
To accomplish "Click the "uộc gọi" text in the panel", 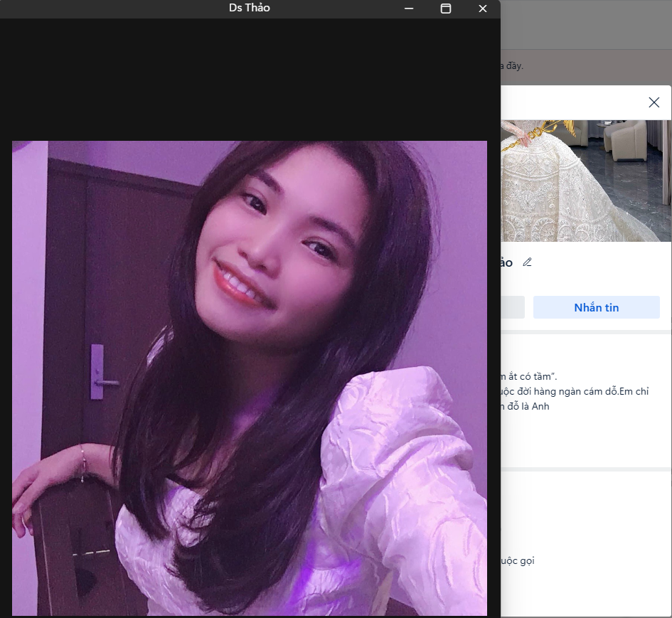I will click(518, 560).
